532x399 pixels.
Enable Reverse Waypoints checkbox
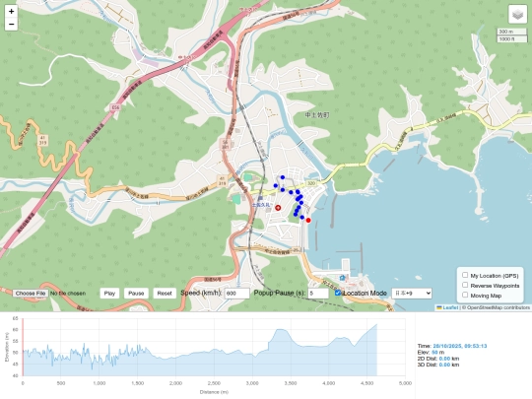point(465,285)
